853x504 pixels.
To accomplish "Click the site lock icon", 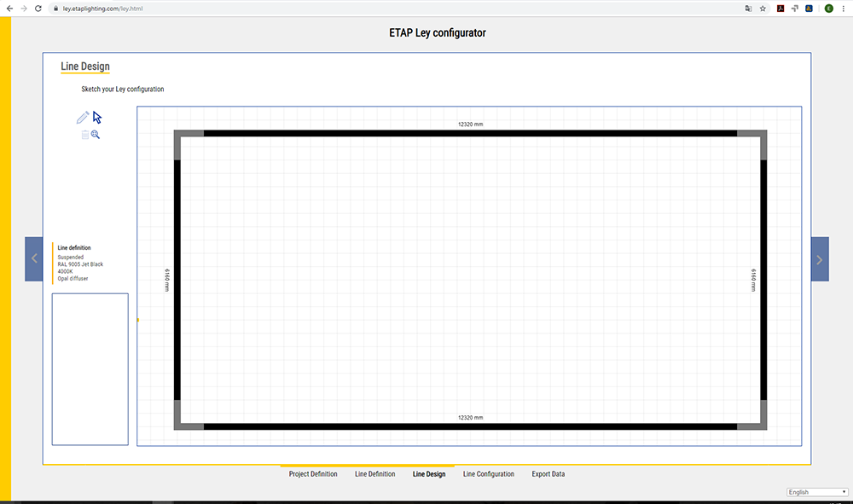I will (55, 9).
